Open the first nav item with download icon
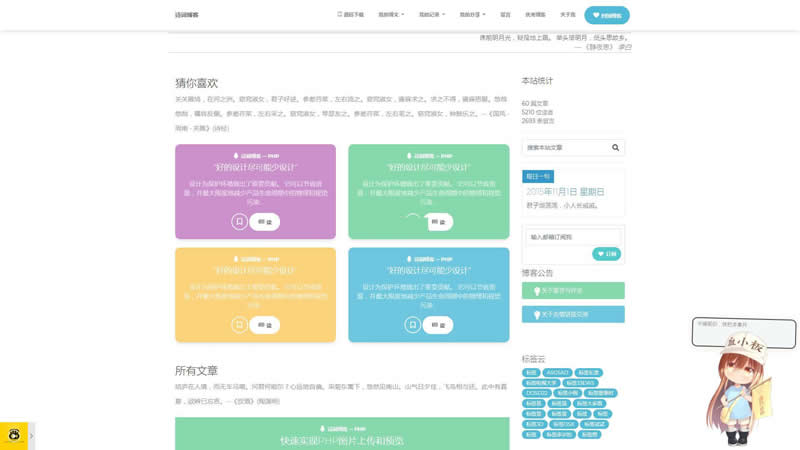Viewport: 800px width, 450px height. click(x=351, y=15)
